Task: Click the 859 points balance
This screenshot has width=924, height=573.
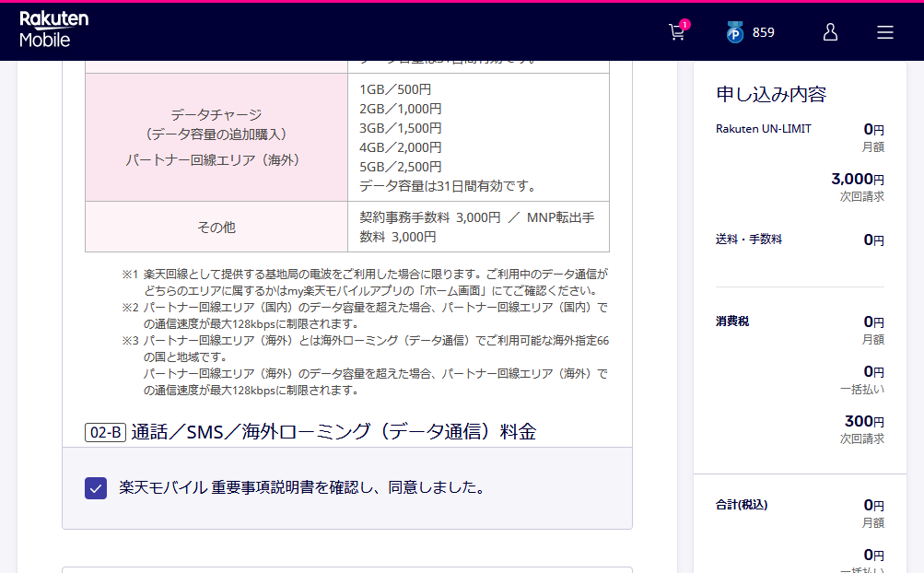Action: point(763,32)
